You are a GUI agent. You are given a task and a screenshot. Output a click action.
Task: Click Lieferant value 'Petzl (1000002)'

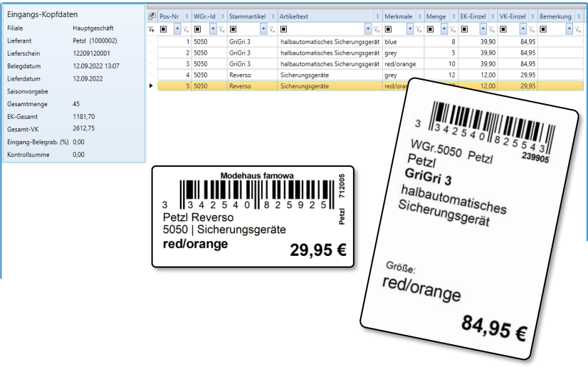coord(95,41)
